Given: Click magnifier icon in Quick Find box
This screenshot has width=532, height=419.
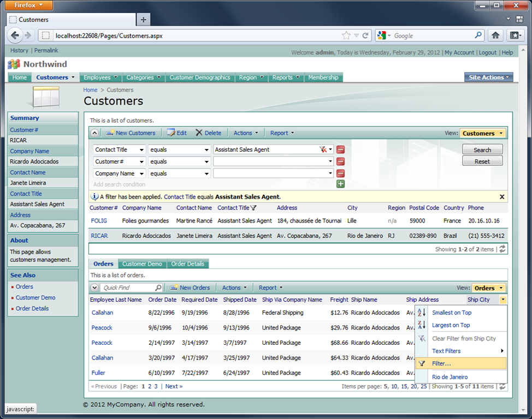Looking at the screenshot, I should (x=158, y=288).
